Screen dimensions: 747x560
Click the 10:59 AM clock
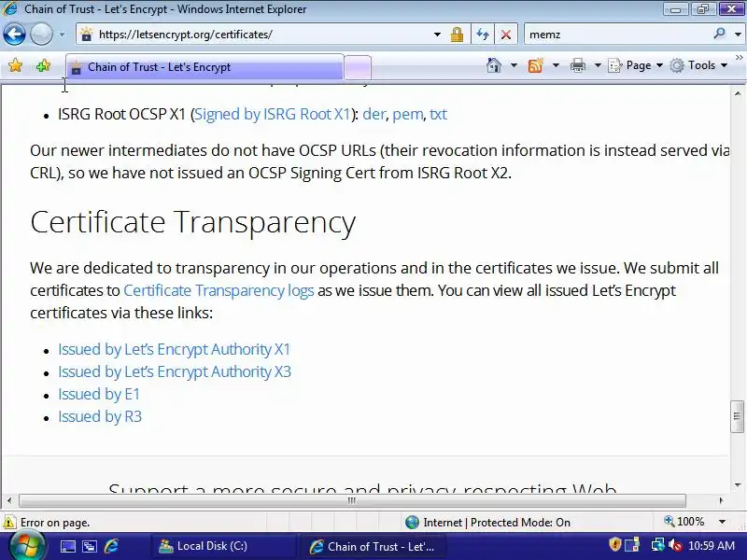[712, 546]
